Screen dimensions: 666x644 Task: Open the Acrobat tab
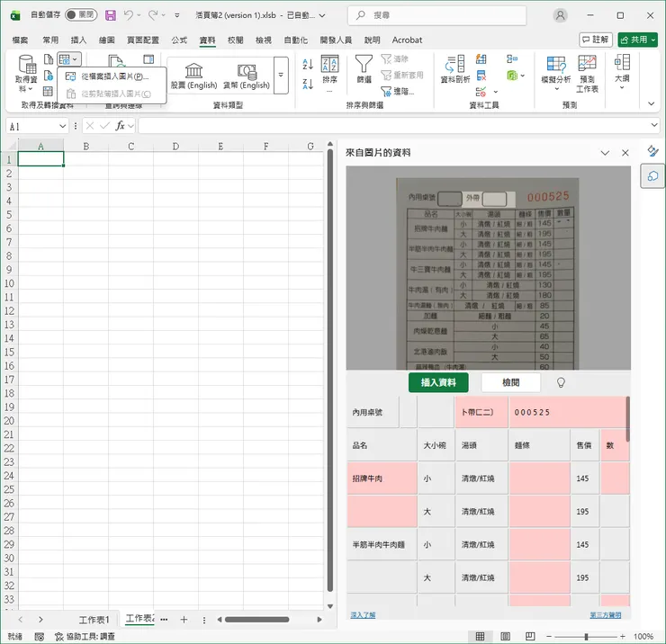point(407,40)
